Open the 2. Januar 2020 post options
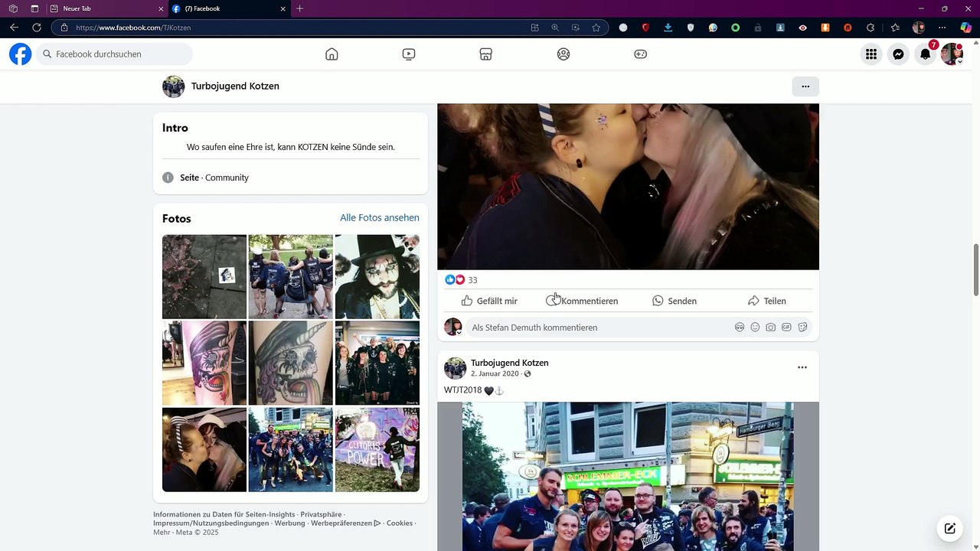Viewport: 980px width, 551px height. (x=802, y=367)
